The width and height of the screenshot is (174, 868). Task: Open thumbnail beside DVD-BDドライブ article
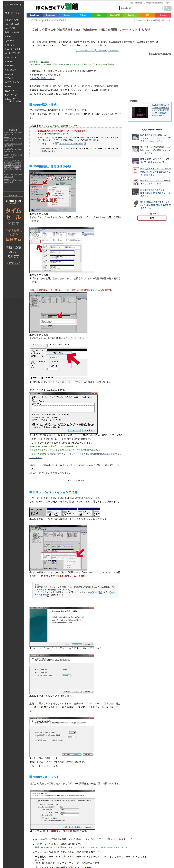tap(135, 137)
